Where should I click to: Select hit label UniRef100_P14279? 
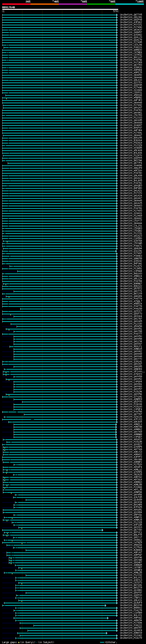(131, 638)
